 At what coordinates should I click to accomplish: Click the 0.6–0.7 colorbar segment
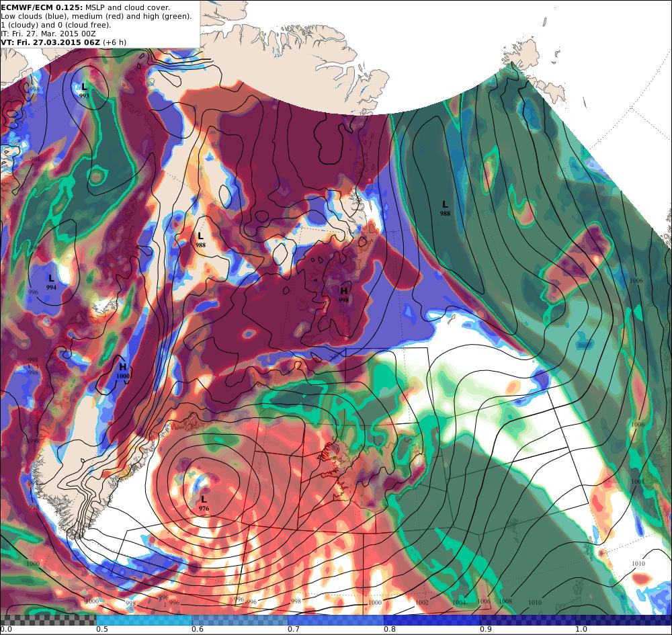pyautogui.click(x=240, y=620)
